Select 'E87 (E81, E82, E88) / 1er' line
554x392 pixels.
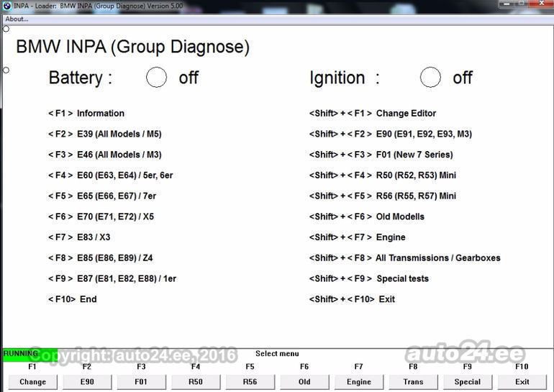(x=112, y=278)
